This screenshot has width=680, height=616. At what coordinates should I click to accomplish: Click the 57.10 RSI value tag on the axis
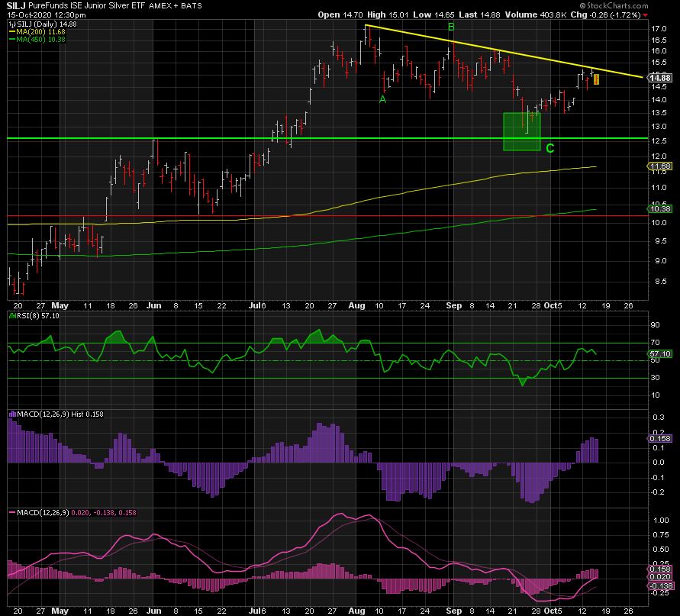[x=660, y=354]
